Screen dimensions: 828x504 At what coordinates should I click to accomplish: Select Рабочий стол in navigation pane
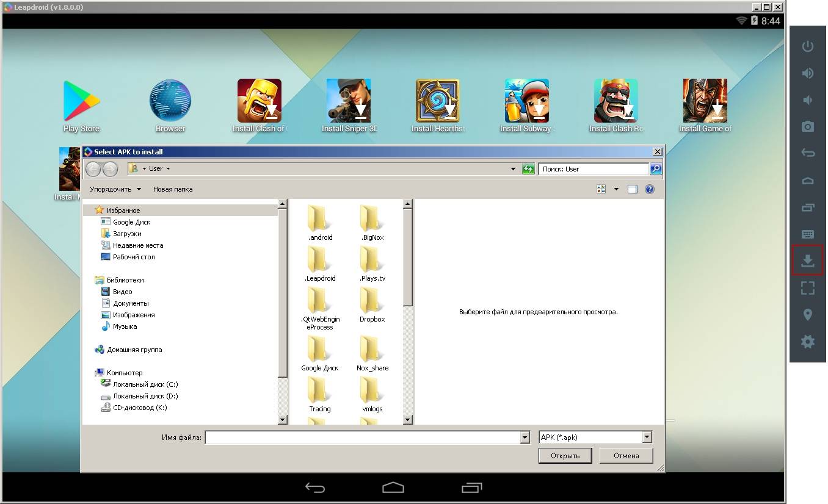pos(134,257)
